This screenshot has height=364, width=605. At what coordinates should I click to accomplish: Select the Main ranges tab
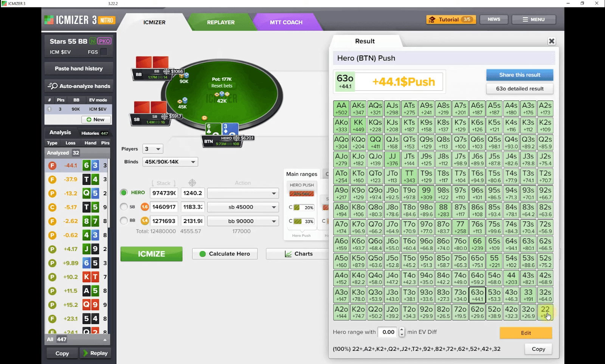[x=302, y=174]
